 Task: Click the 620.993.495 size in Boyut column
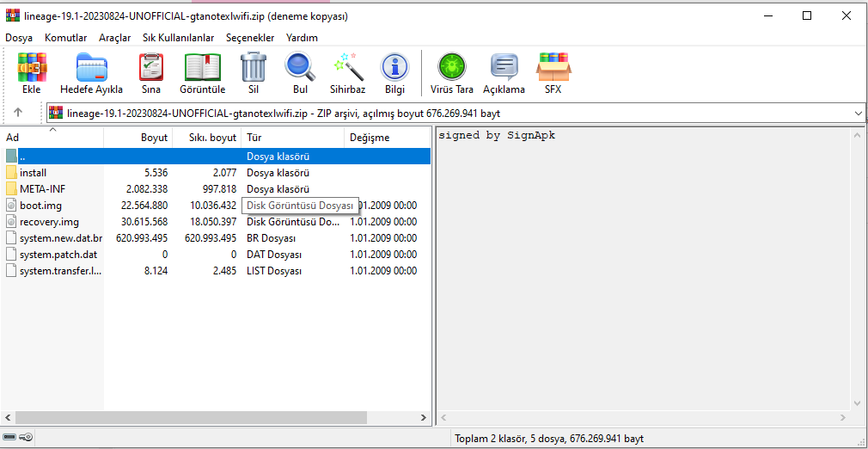point(142,238)
